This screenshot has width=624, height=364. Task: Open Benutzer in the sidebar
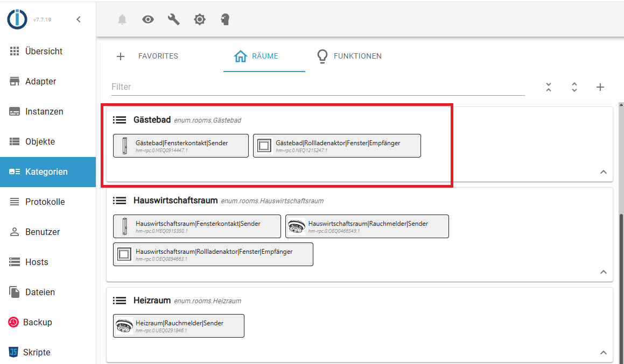[x=48, y=232]
